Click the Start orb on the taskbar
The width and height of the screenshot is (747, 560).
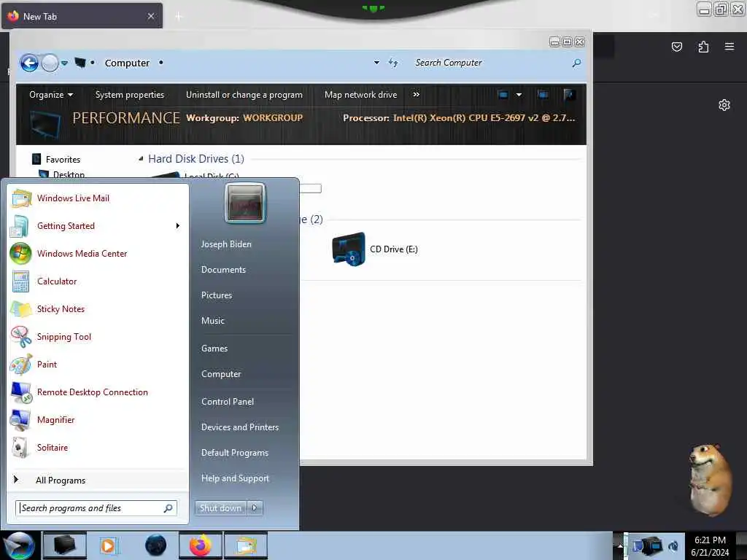(x=19, y=545)
